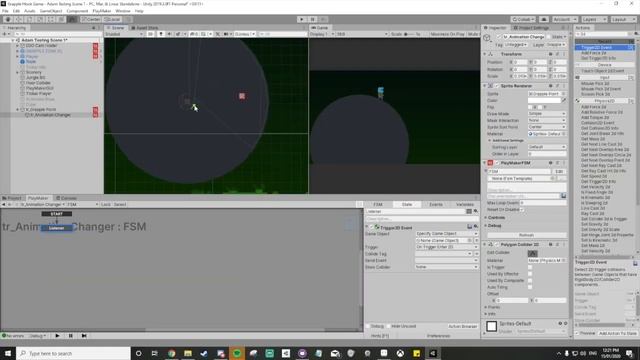640x360 pixels.
Task: Enable the Is Trigger checkbox
Action: [x=530, y=267]
